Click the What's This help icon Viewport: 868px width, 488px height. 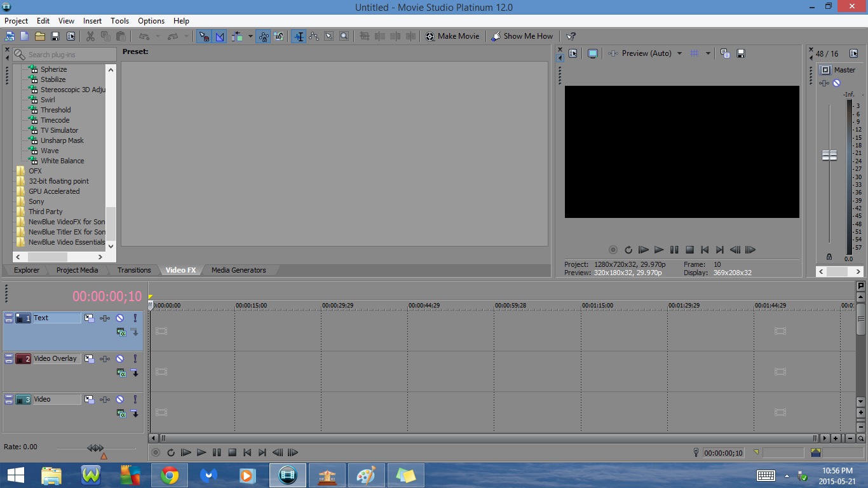(x=571, y=36)
